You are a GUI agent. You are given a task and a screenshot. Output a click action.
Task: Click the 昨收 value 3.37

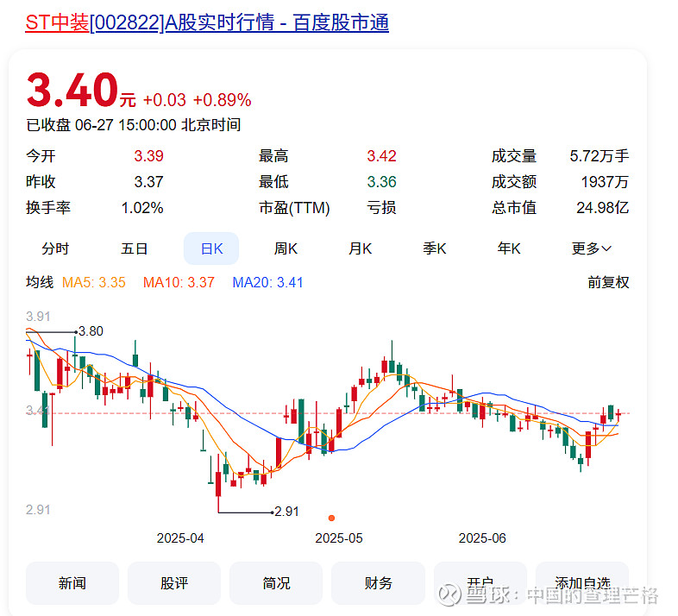148,182
